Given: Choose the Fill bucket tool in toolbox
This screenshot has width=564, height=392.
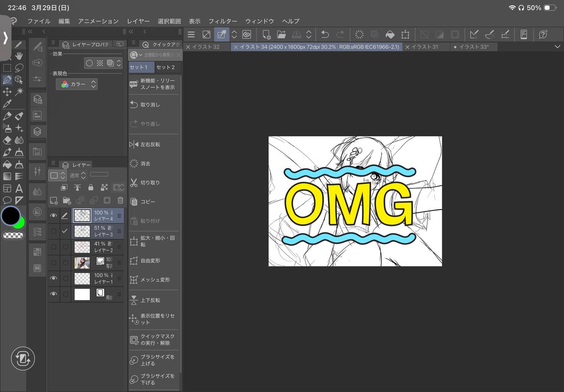Looking at the screenshot, I should (x=7, y=165).
